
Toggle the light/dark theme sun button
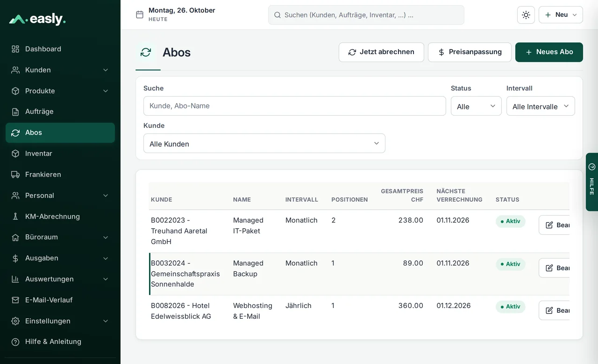[x=526, y=15]
